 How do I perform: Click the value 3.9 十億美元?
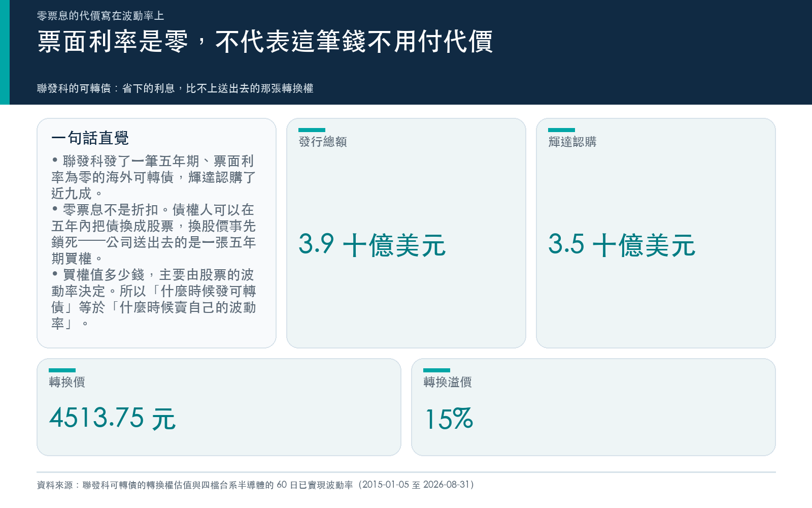click(x=372, y=245)
